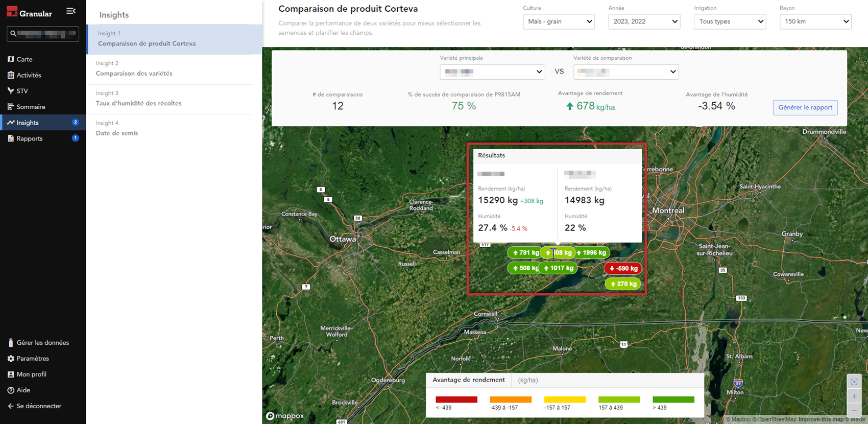Screen dimensions: 868x424
Task: Click the 14983 kg yield in Résultats
Action: pyautogui.click(x=585, y=200)
